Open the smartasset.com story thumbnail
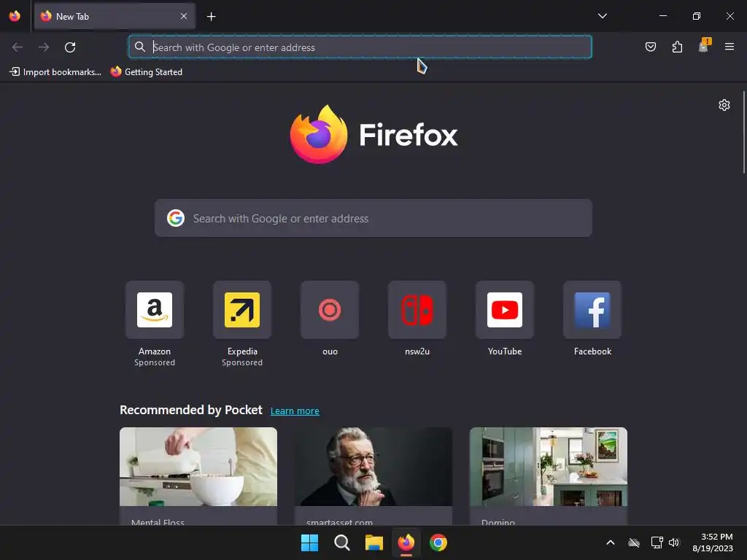Viewport: 747px width, 560px height. pos(373,467)
